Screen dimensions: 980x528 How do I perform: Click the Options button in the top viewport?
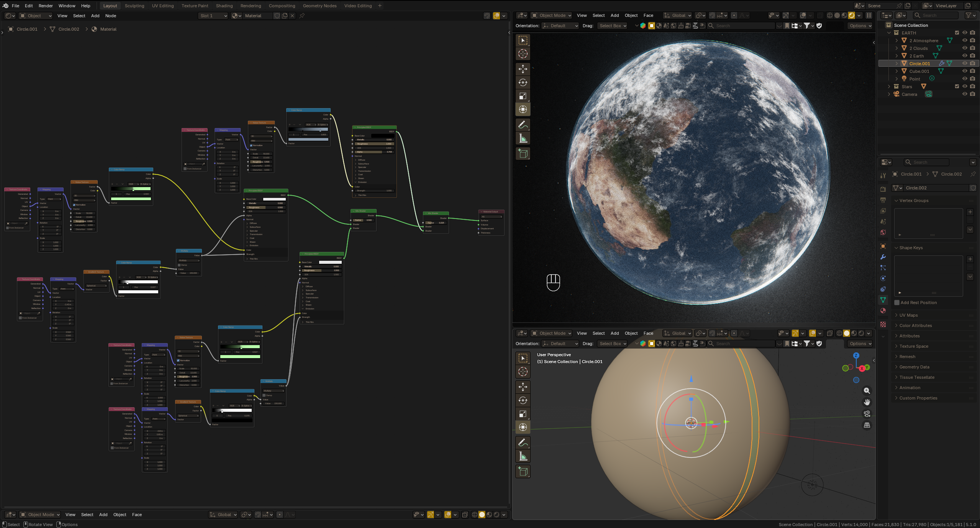[x=860, y=26]
